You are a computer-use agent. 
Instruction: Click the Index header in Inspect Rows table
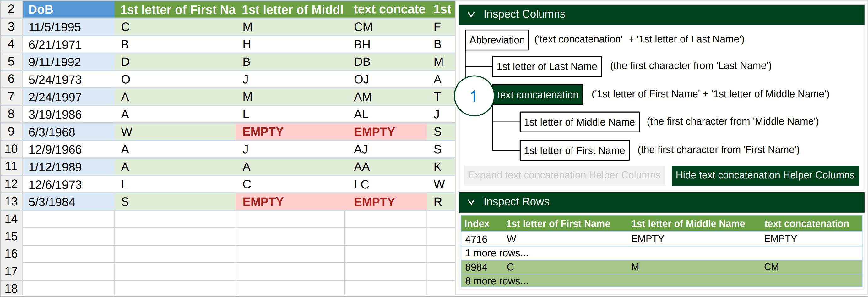(476, 224)
